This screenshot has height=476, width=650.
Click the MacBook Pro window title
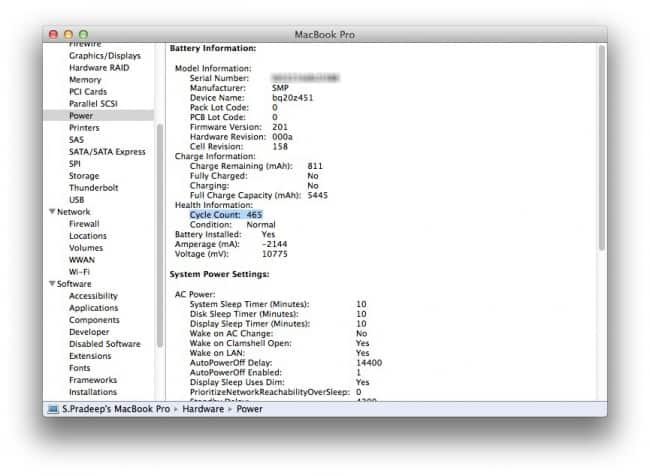point(325,35)
